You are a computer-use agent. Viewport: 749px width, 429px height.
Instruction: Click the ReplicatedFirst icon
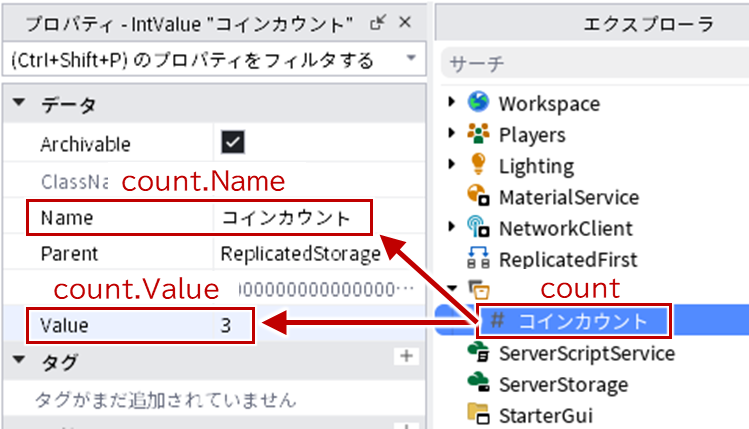(x=478, y=258)
